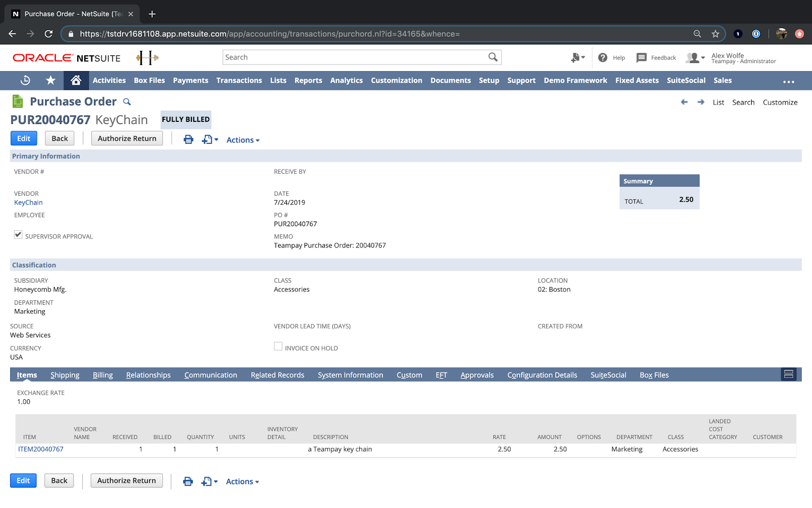Open the browser profile avatar

coord(782,34)
